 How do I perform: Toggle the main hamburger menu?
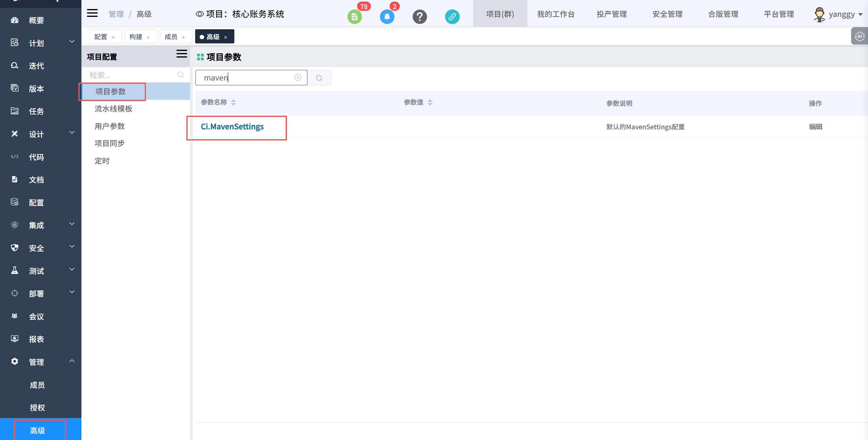92,14
